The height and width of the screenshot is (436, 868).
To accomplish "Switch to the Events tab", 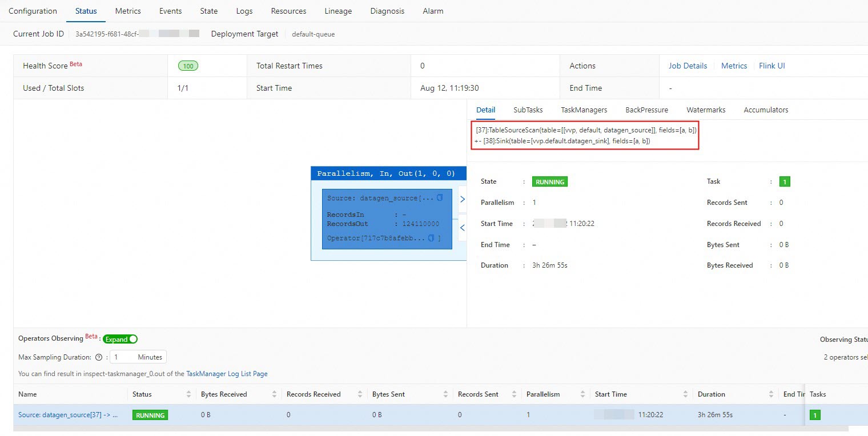I will (171, 11).
